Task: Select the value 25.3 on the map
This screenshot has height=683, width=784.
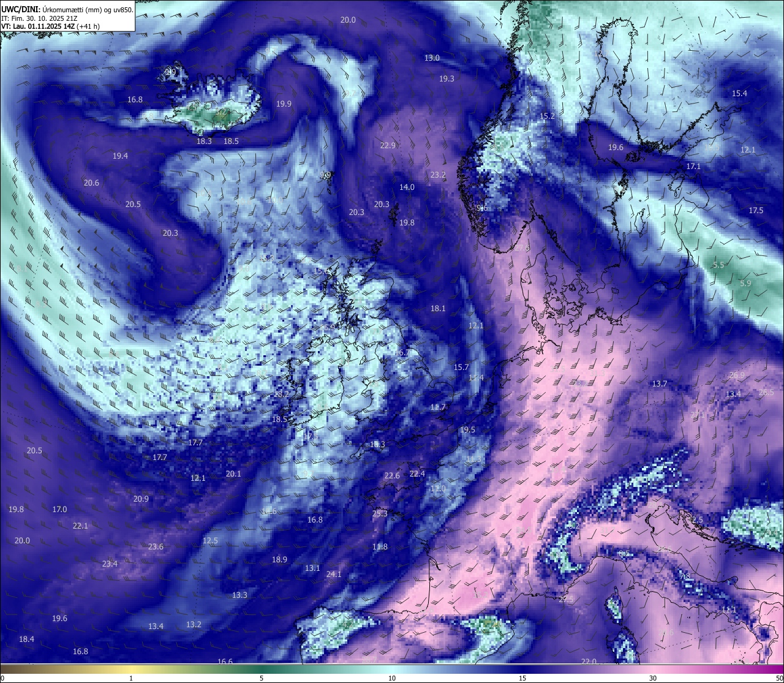Action: (x=380, y=513)
